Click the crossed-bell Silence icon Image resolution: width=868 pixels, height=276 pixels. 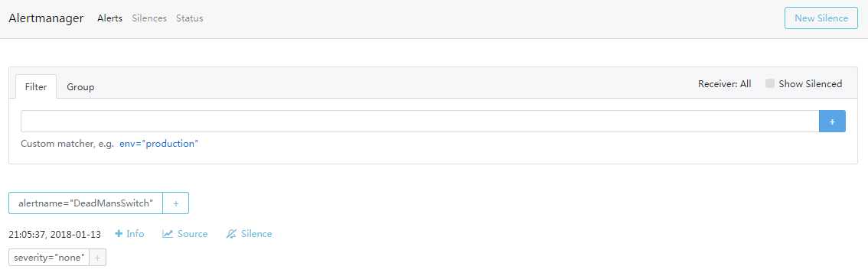tap(231, 234)
